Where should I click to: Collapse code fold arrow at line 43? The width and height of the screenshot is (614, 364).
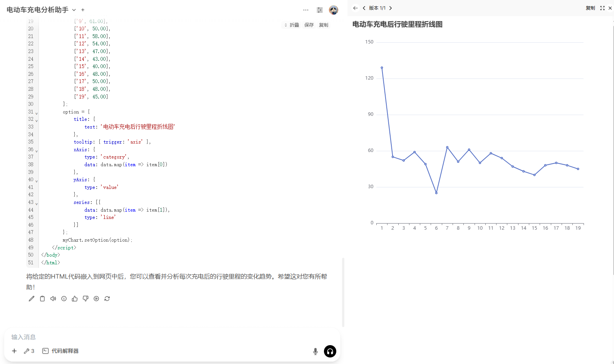(37, 204)
